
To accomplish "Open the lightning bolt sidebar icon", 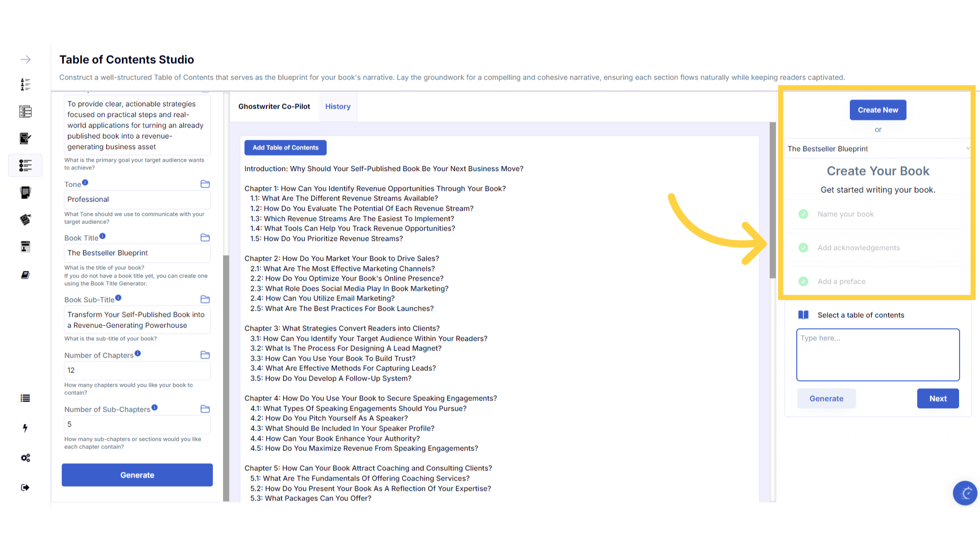I will [25, 428].
